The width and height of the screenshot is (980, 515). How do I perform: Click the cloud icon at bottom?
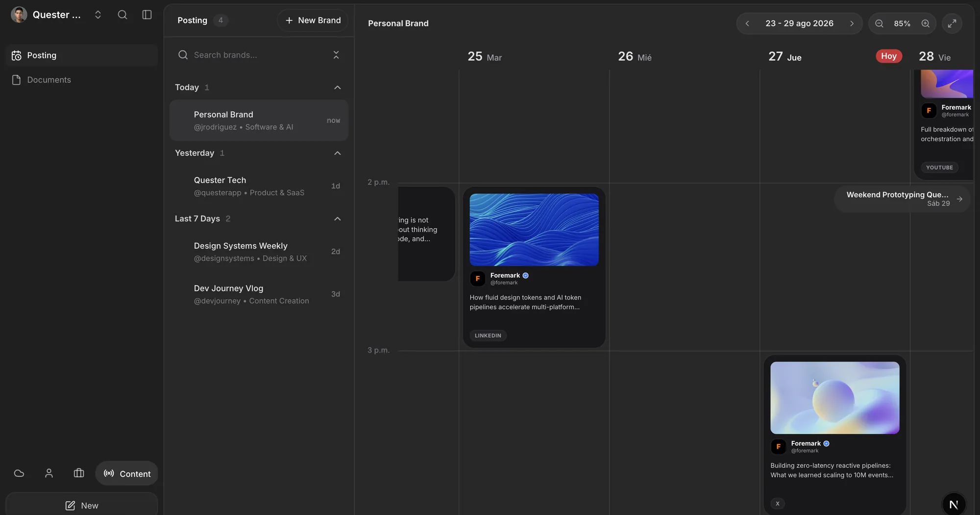(19, 473)
